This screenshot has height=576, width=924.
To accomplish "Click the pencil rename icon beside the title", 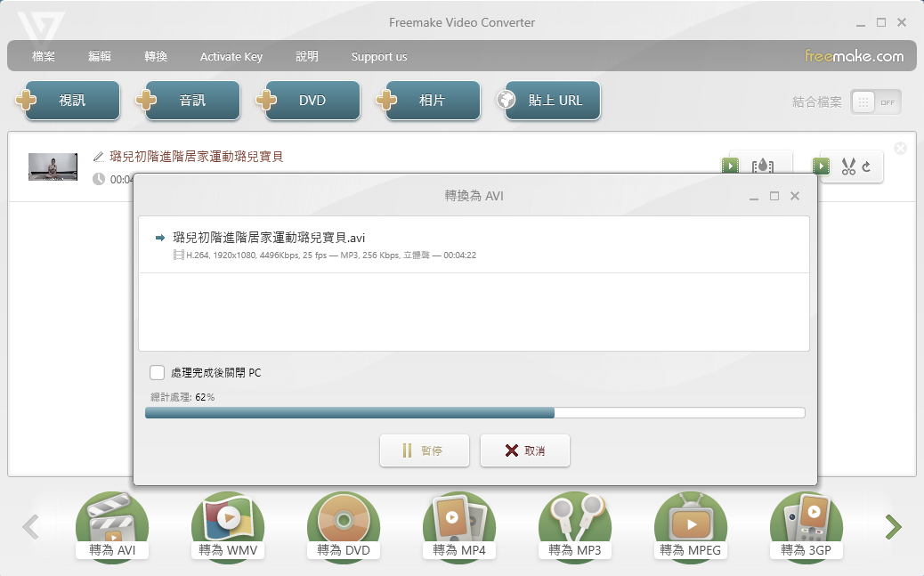I will pos(99,157).
